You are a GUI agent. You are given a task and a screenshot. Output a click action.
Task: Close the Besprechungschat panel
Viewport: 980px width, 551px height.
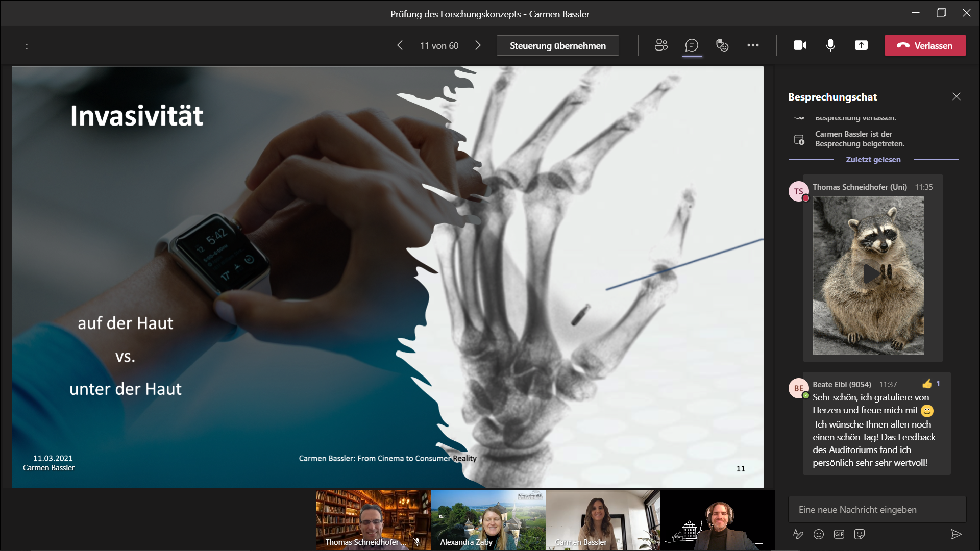(x=956, y=96)
